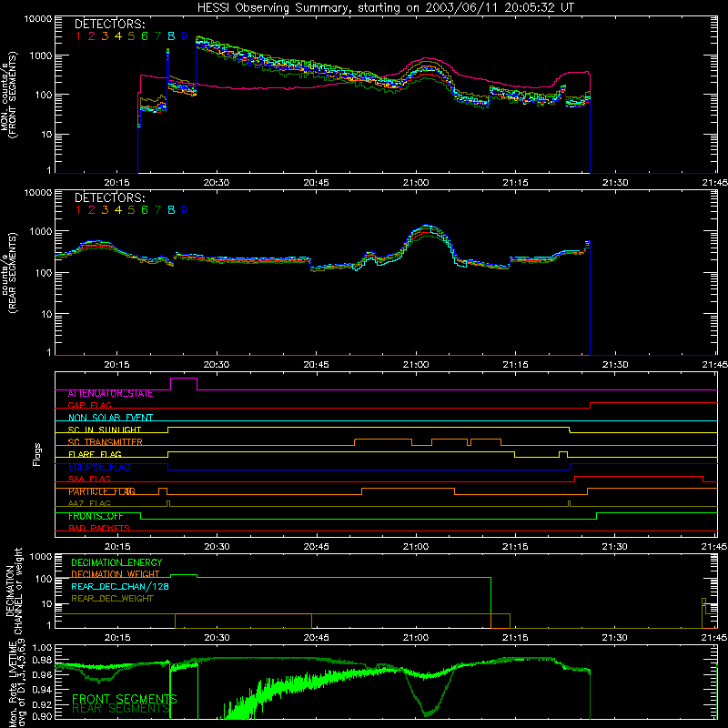The width and height of the screenshot is (728, 728).
Task: Click yellow detector 4 in rear segments legend
Action: pos(118,210)
